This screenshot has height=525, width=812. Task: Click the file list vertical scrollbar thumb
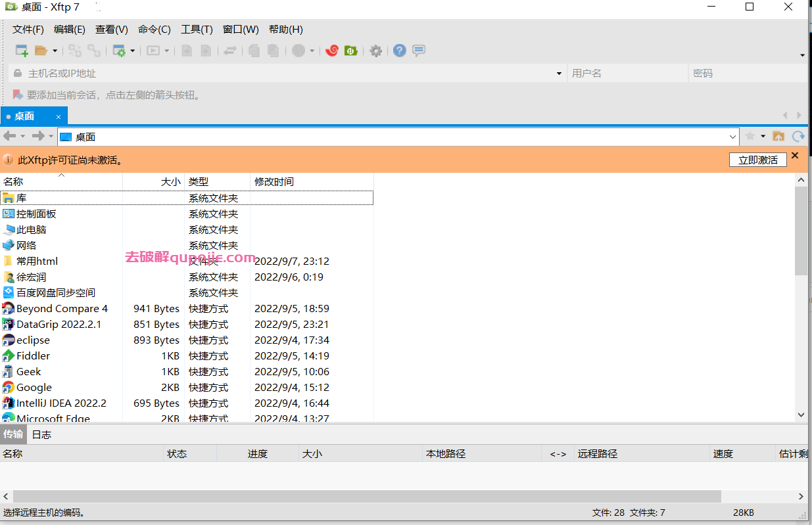801,231
